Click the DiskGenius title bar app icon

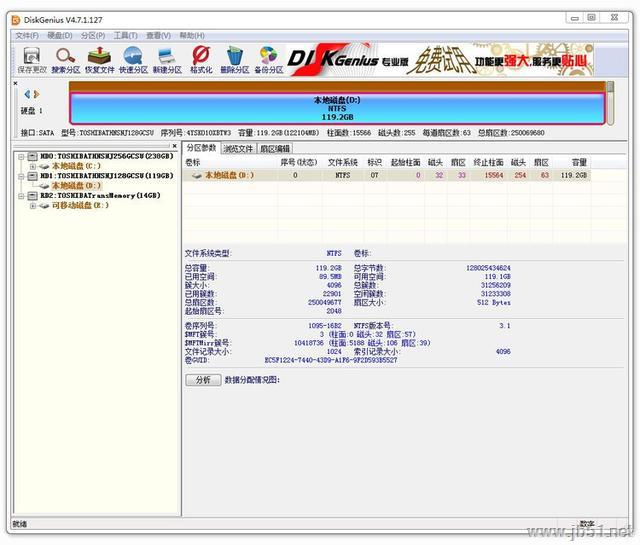coord(16,20)
